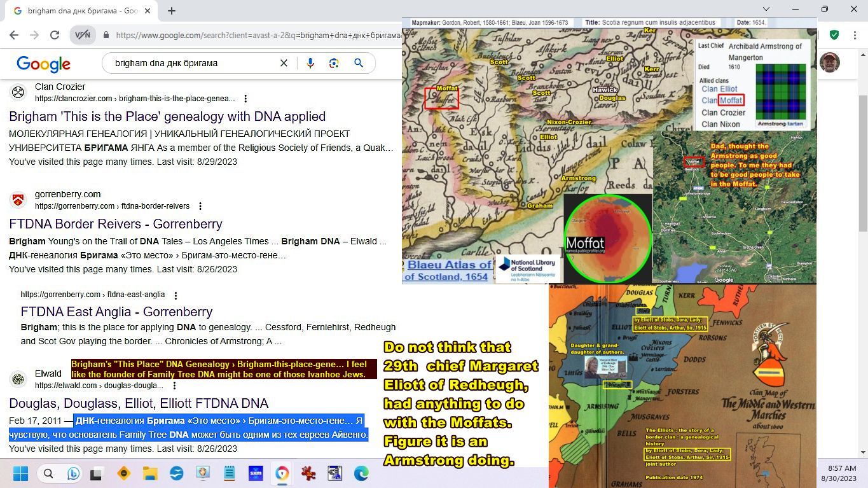The width and height of the screenshot is (868, 488).
Task: Open Task View on the taskbar
Action: click(96, 473)
